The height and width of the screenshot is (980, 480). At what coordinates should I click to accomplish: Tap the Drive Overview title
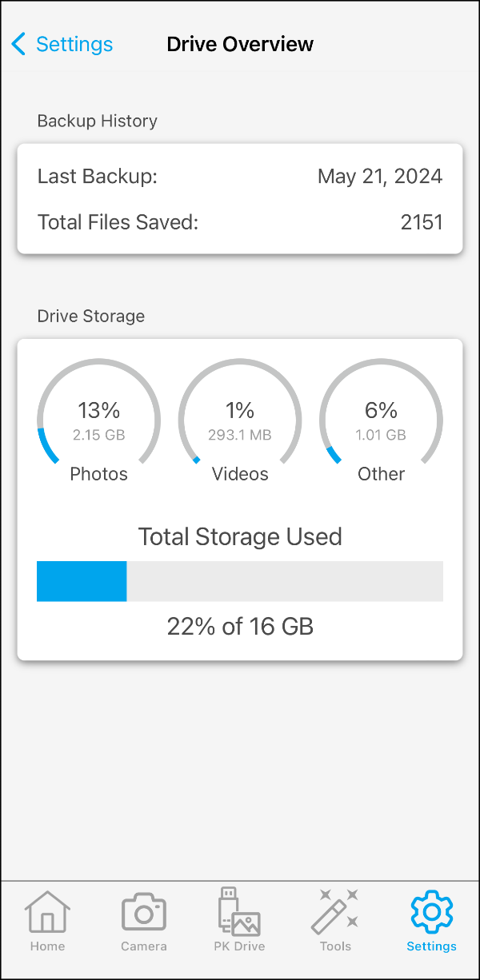[x=239, y=44]
